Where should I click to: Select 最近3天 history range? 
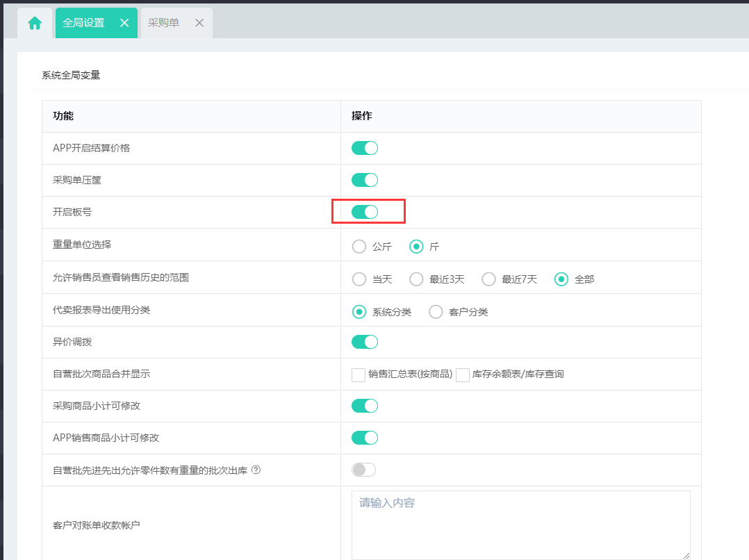416,279
